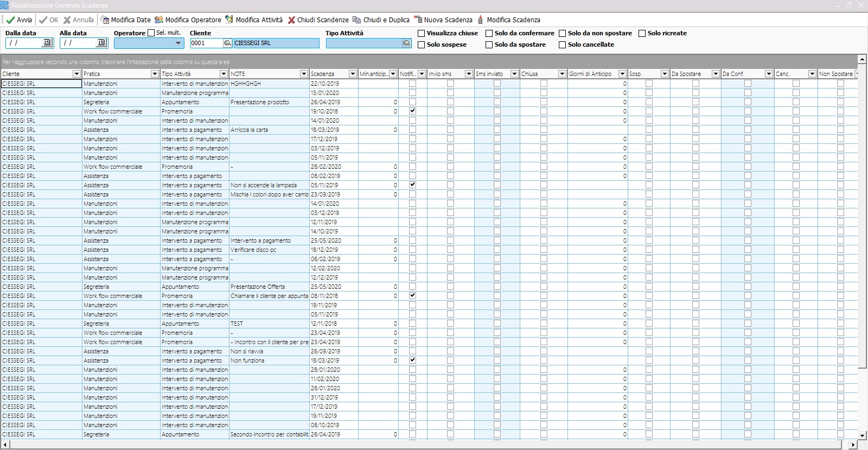Open the Pratica column filter dropdown
Image resolution: width=868 pixels, height=450 pixels.
pos(155,74)
